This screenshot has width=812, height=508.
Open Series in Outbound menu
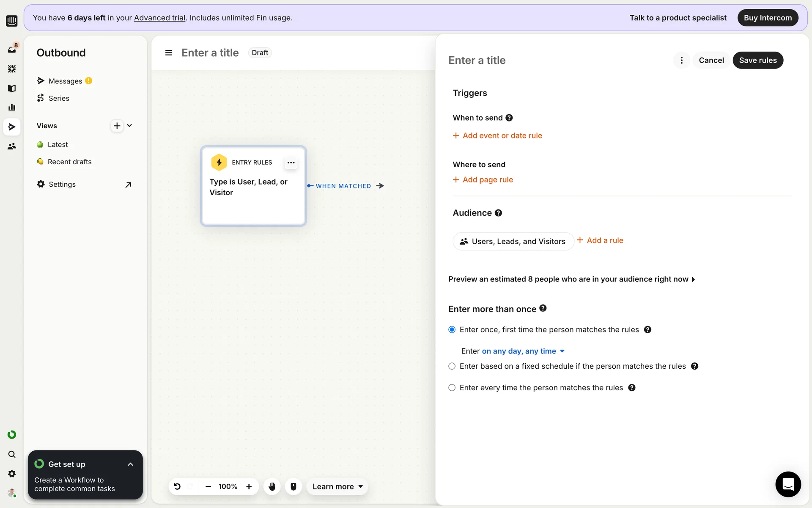pos(59,98)
